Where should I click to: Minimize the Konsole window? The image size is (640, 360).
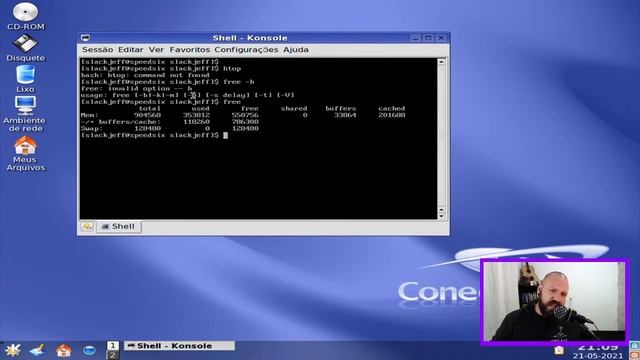(416, 38)
